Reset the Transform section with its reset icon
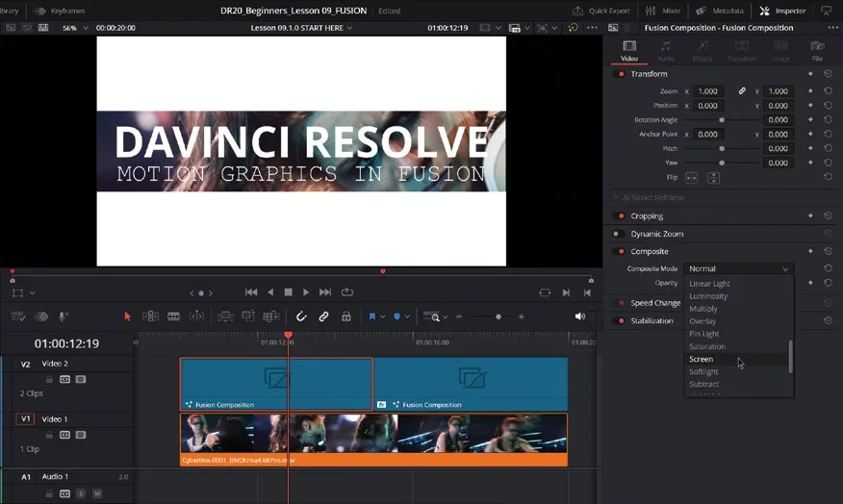Screen dimensions: 843x504 828,74
